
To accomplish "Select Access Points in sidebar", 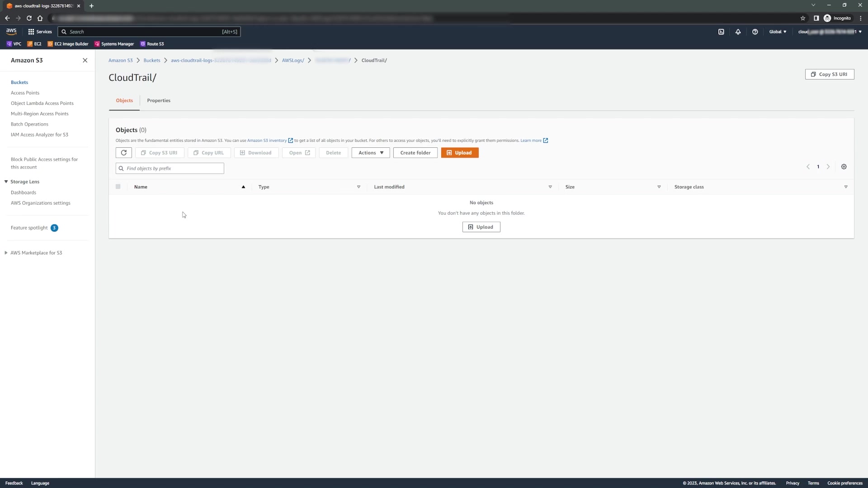I will click(25, 93).
